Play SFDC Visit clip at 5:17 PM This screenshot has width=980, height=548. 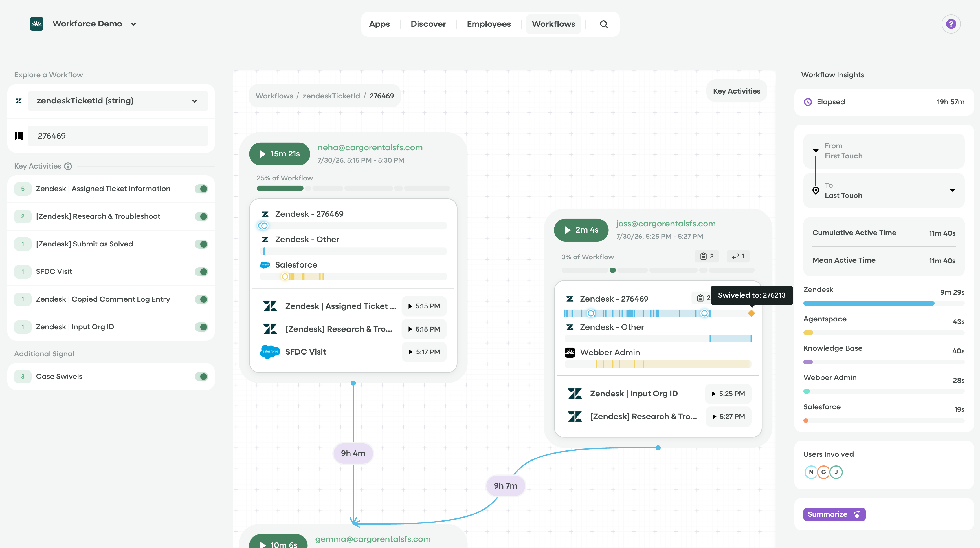(x=424, y=352)
